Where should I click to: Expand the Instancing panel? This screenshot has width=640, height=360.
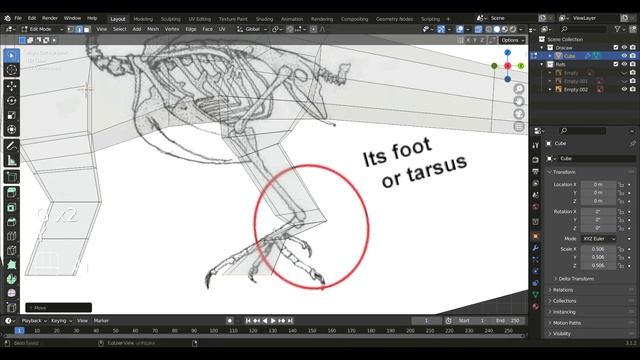click(564, 312)
